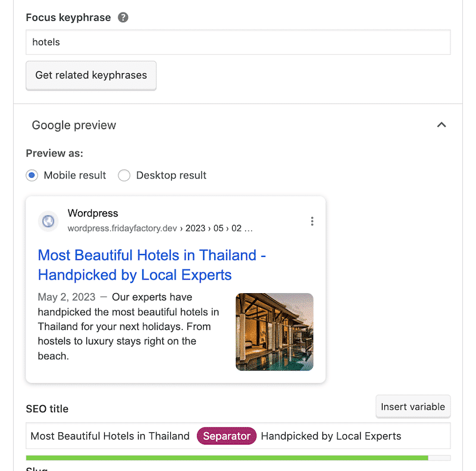476x471 pixels.
Task: Click the Separator variable tag in SEO title
Action: (227, 436)
